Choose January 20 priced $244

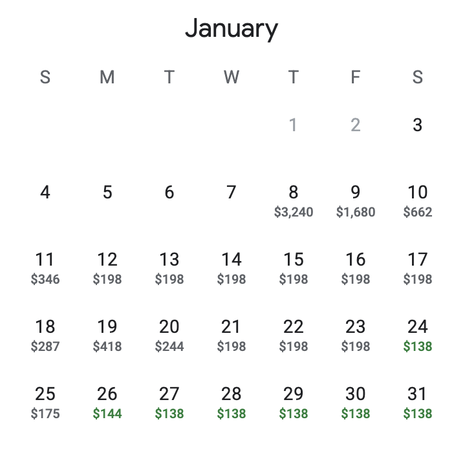pyautogui.click(x=169, y=335)
